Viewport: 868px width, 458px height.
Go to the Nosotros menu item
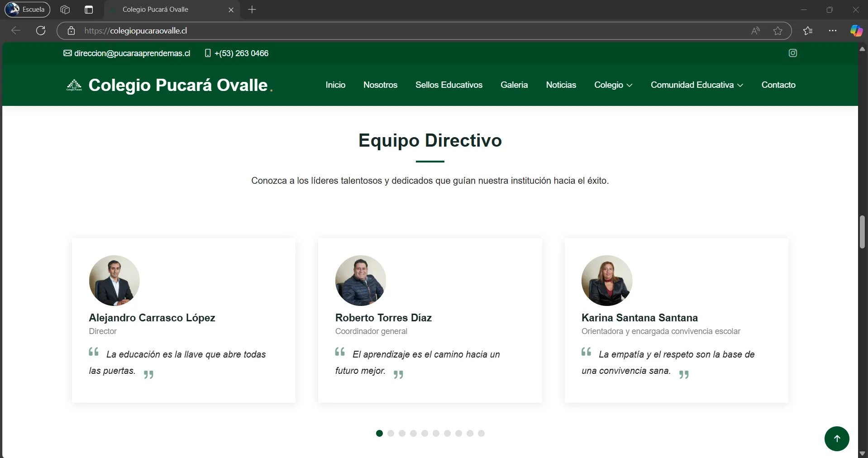pos(380,85)
